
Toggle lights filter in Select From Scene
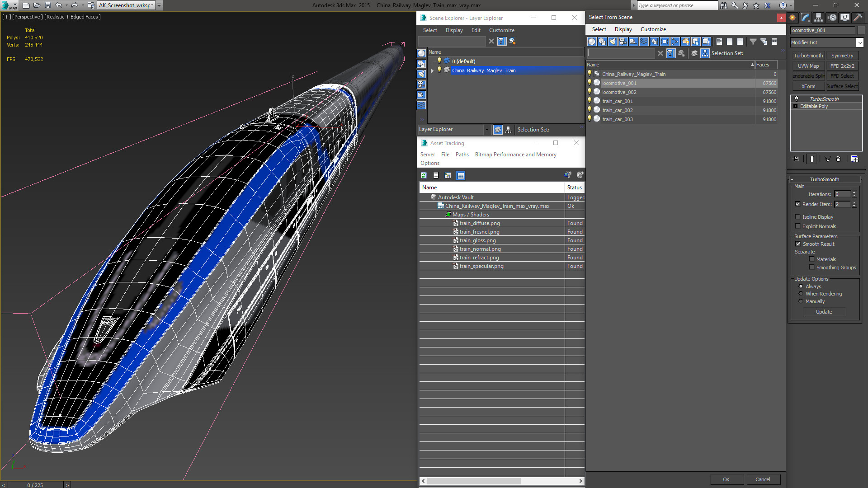613,42
